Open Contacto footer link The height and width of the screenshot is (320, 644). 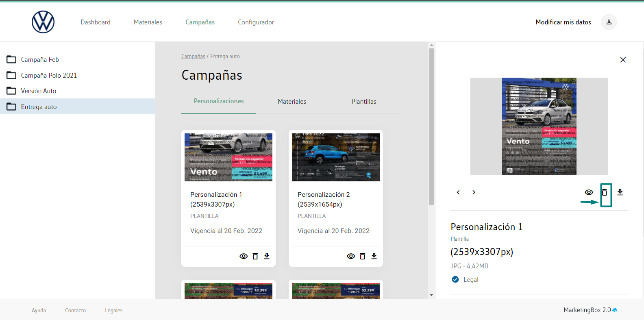75,310
